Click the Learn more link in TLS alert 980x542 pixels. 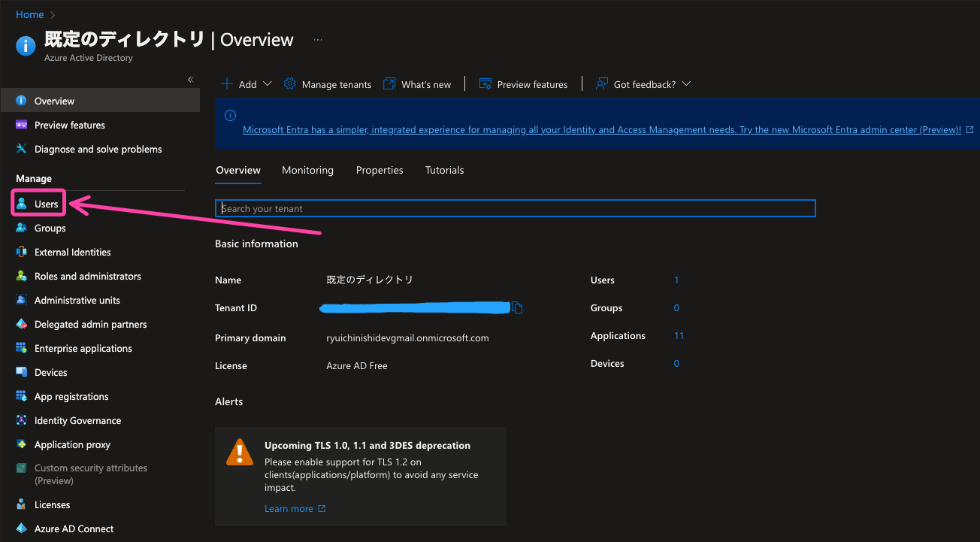pos(295,509)
